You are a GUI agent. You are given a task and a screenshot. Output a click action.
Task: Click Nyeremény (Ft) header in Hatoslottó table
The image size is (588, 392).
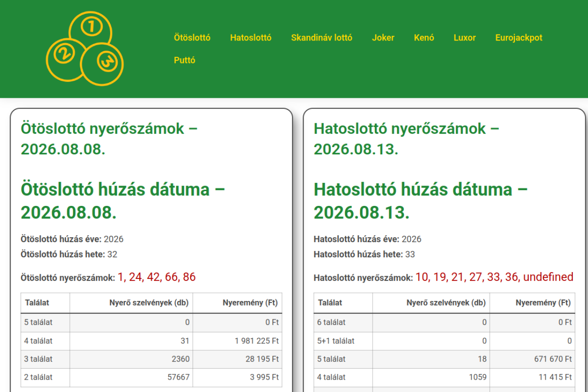(x=532, y=303)
